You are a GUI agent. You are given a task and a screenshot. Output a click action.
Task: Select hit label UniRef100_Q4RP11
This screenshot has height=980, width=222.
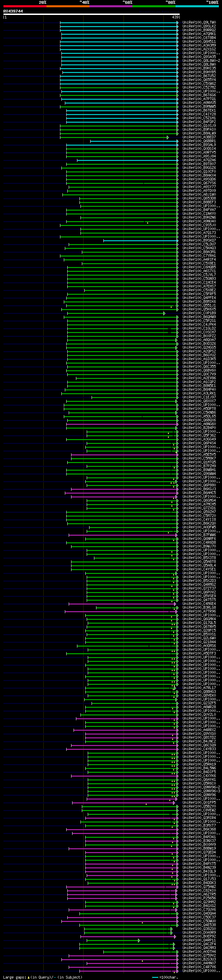[199, 940]
